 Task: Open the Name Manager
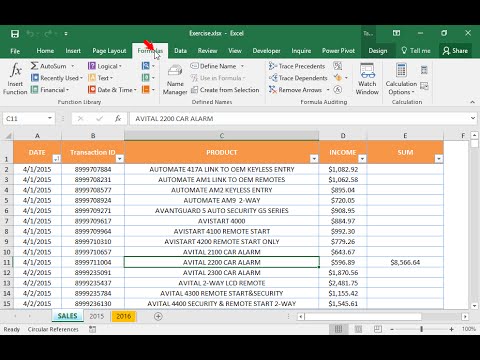[175, 79]
